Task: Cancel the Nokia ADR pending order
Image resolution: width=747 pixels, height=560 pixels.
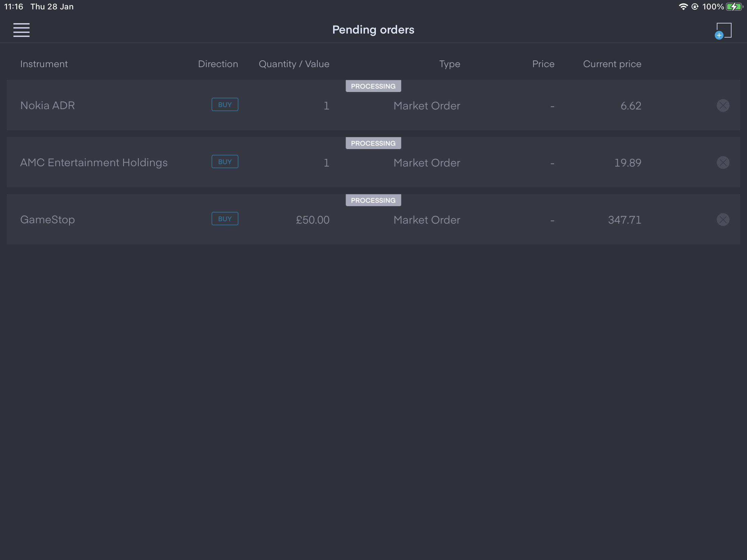Action: point(723,105)
